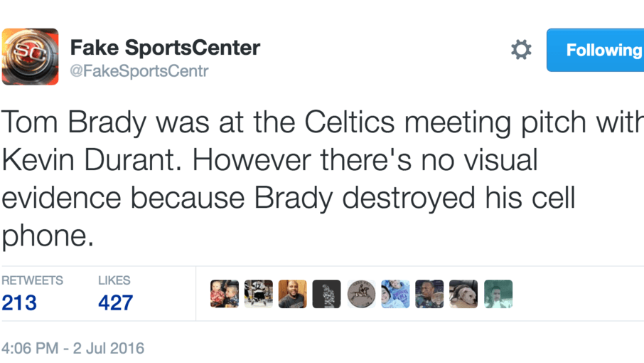644x363 pixels.
Task: Open the tweet settings gear icon
Action: tap(521, 49)
